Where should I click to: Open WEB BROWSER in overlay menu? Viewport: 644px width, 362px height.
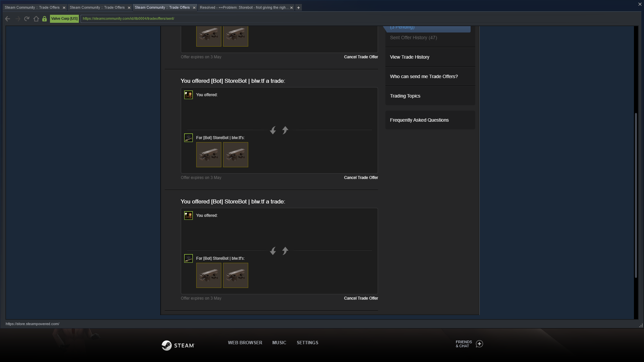245,343
